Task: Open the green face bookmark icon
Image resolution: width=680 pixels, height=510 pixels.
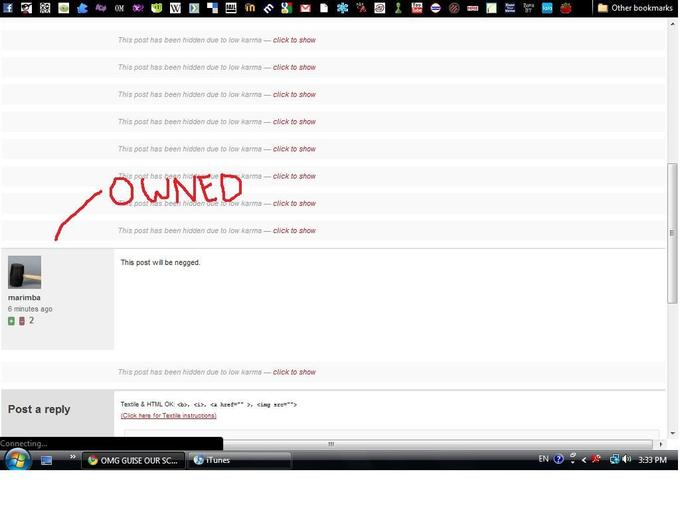Action: click(157, 8)
